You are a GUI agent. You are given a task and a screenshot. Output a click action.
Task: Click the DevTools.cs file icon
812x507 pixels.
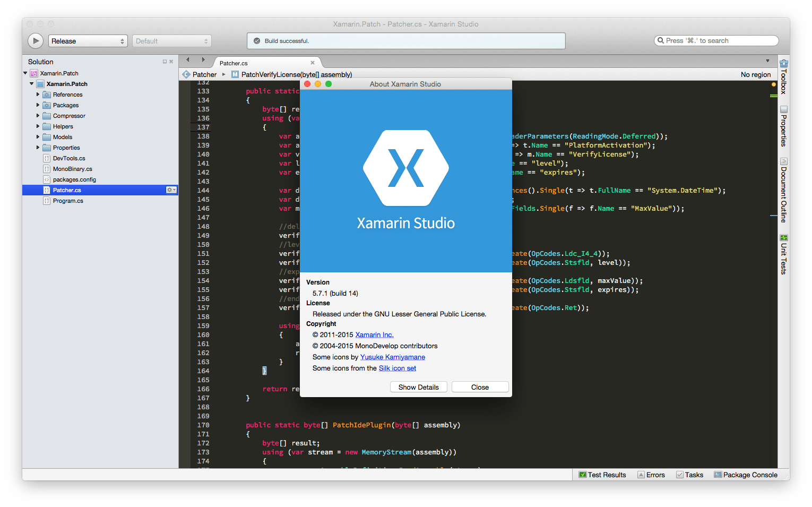[x=47, y=158]
